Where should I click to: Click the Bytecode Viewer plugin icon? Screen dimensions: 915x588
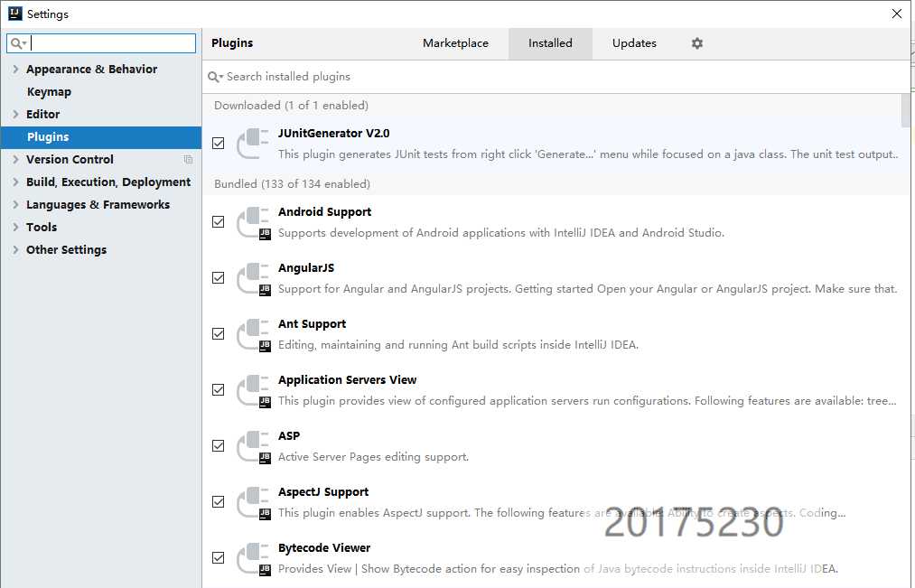pyautogui.click(x=253, y=558)
